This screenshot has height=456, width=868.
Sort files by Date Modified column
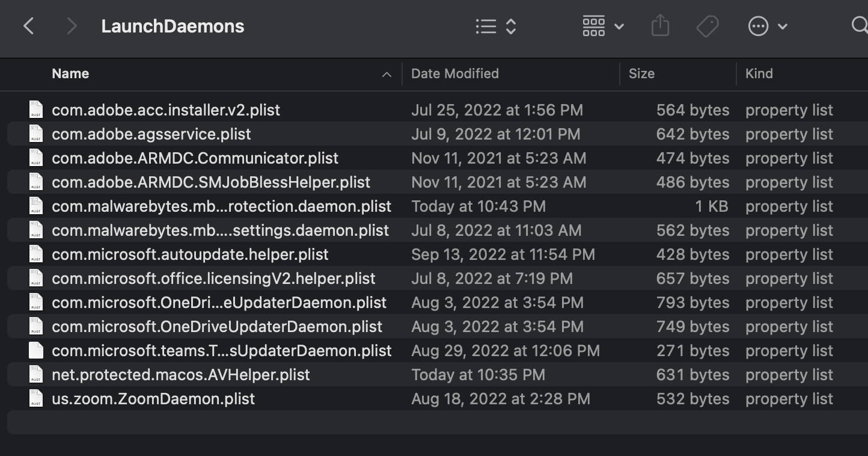(455, 74)
